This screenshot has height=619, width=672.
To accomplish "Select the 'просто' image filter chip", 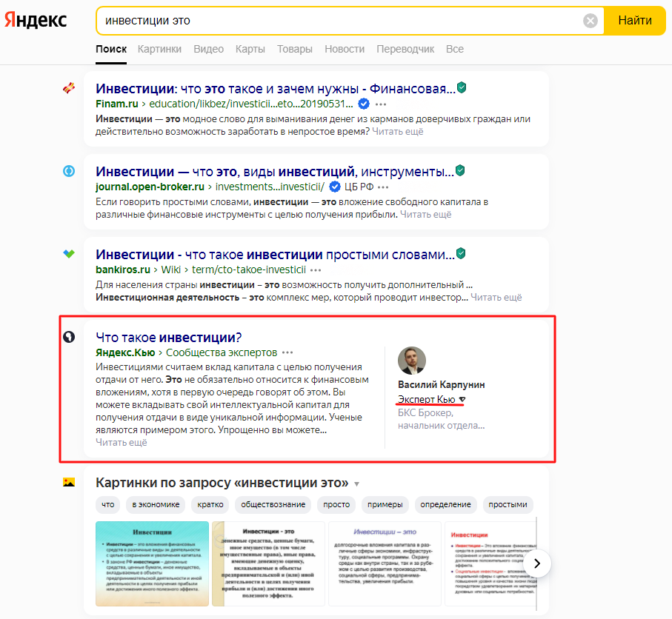I will [x=336, y=505].
